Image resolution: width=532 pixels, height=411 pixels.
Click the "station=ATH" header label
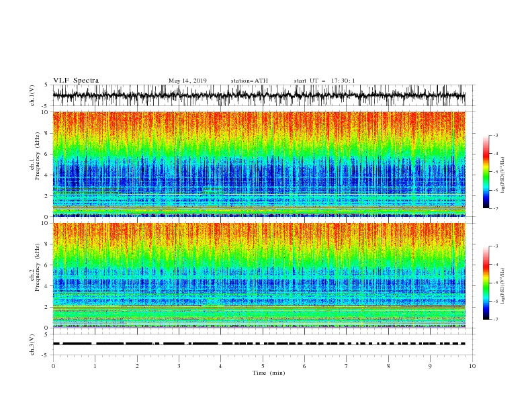click(249, 81)
